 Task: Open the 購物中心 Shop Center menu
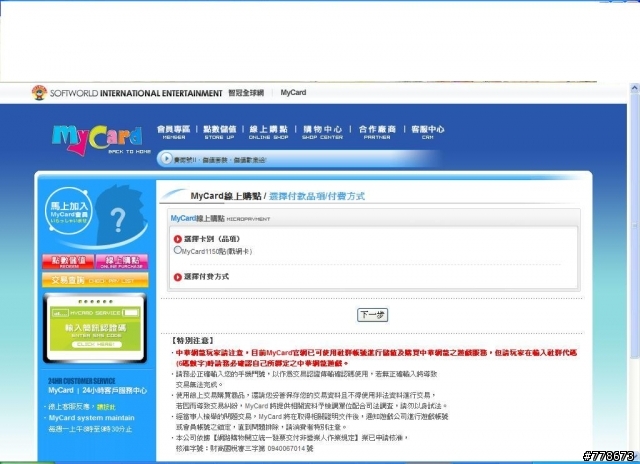pyautogui.click(x=322, y=132)
